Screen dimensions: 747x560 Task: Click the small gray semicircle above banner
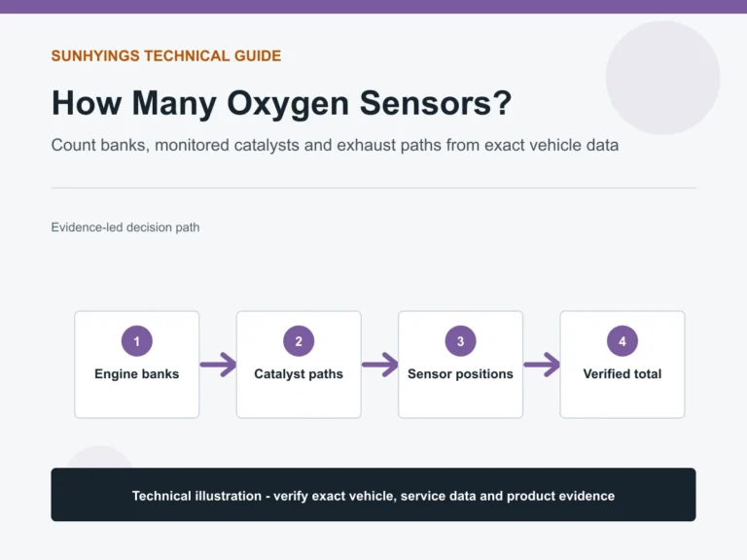100,457
